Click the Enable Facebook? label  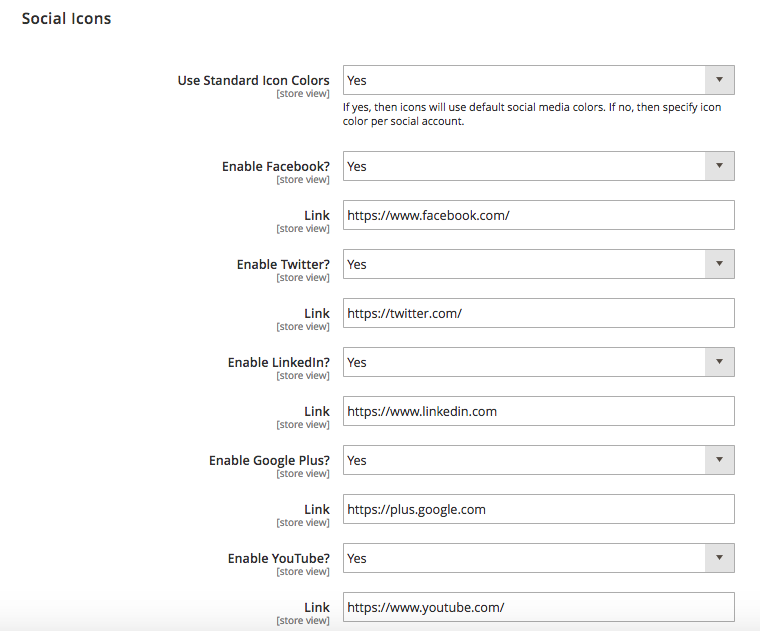point(275,167)
